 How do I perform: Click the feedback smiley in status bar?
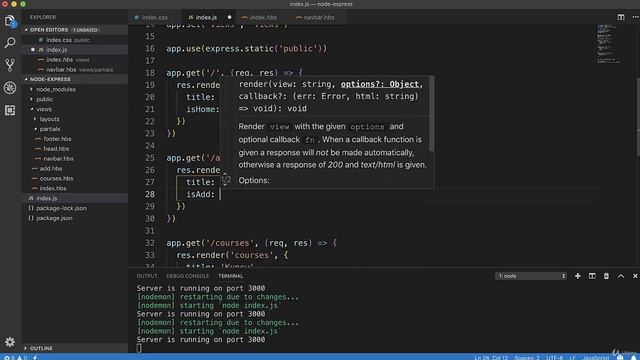620,357
